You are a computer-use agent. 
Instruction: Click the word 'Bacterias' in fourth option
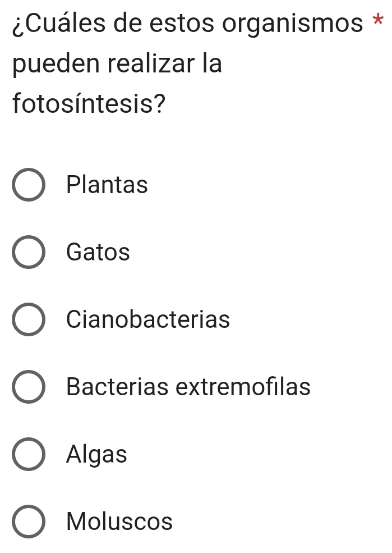pyautogui.click(x=118, y=387)
